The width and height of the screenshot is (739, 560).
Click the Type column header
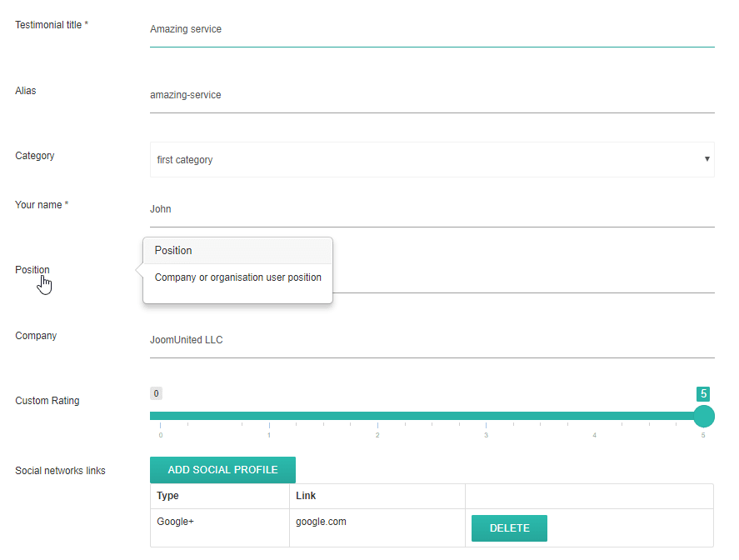[x=168, y=496]
